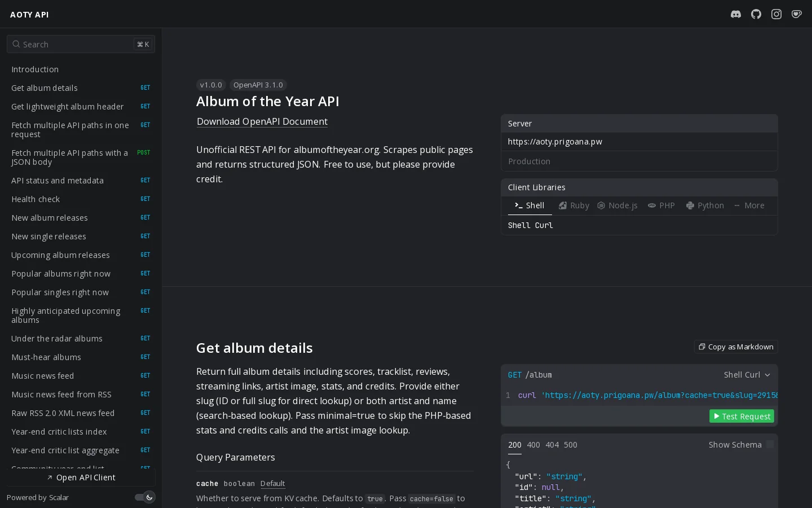Screen dimensions: 812x508
Task: Click Copy as Markdown button
Action: point(736,347)
